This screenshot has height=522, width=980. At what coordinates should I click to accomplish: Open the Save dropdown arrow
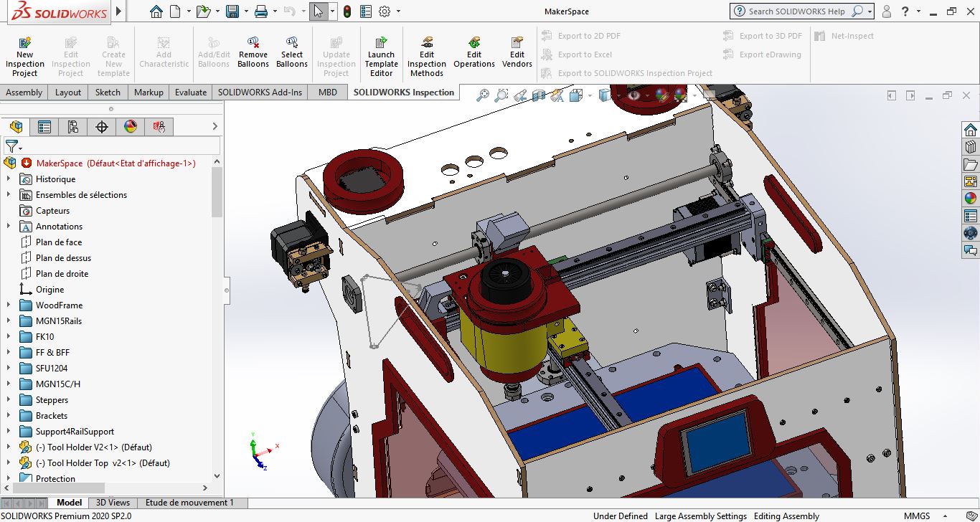[245, 11]
